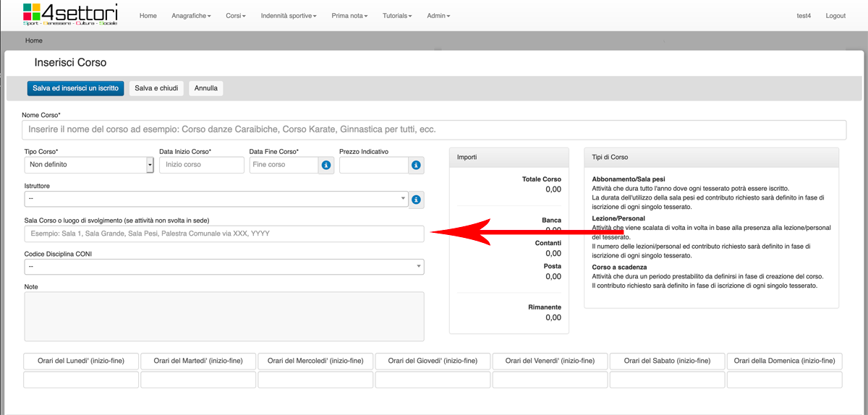Open the Tipo Corso dropdown
Viewport: 868px width, 415px height.
89,165
